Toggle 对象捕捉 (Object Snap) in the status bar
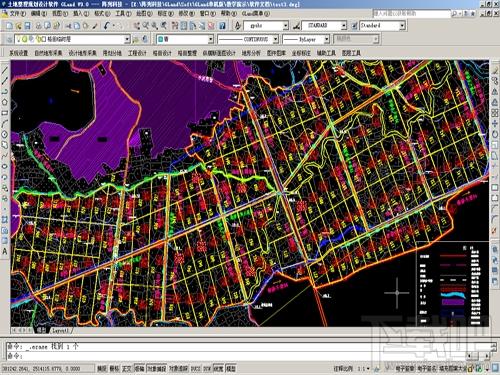This screenshot has height=375, width=500. pos(156,369)
